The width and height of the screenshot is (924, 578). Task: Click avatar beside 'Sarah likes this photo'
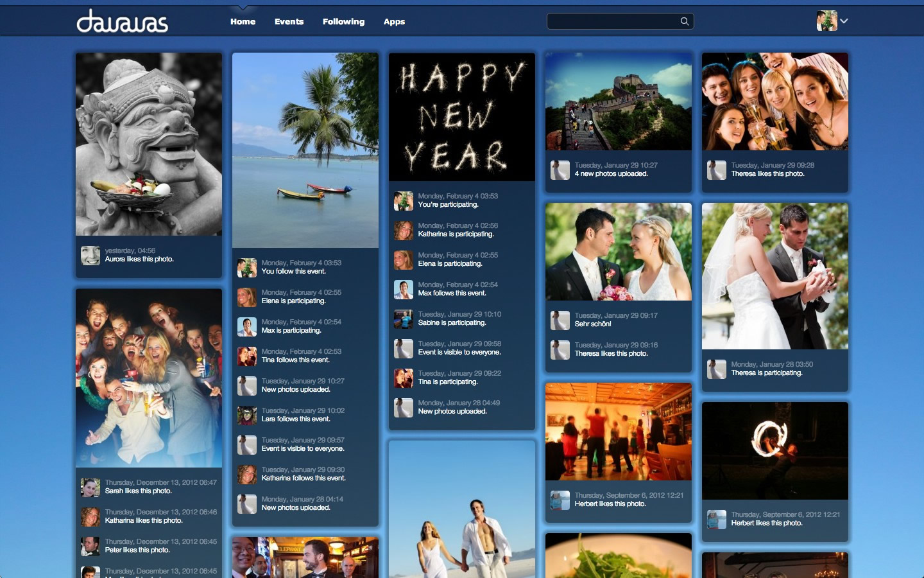90,487
